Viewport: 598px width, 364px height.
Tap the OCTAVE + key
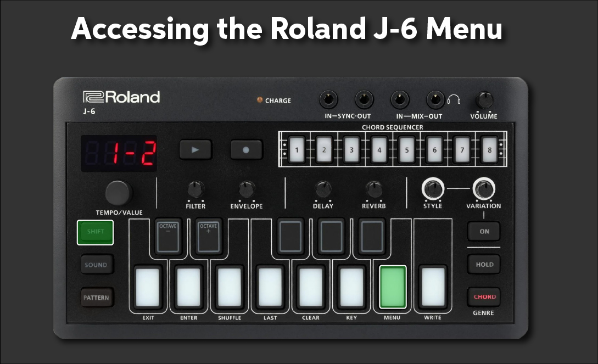point(209,236)
